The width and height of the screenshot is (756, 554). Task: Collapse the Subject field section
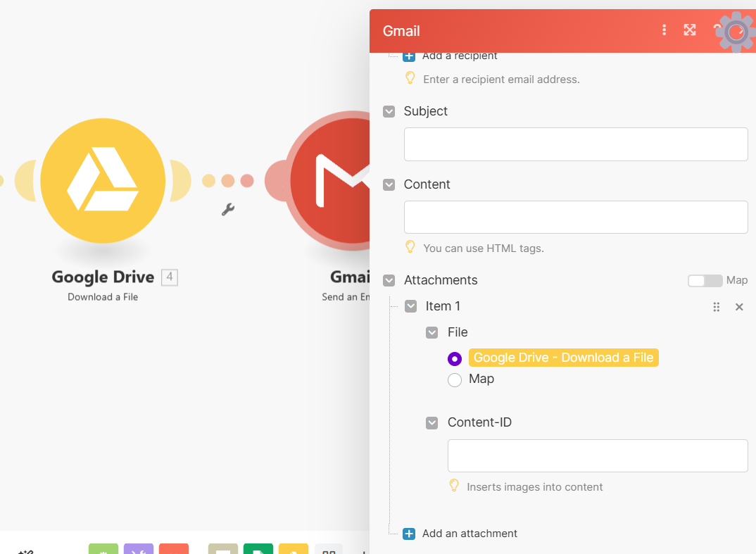coord(389,111)
